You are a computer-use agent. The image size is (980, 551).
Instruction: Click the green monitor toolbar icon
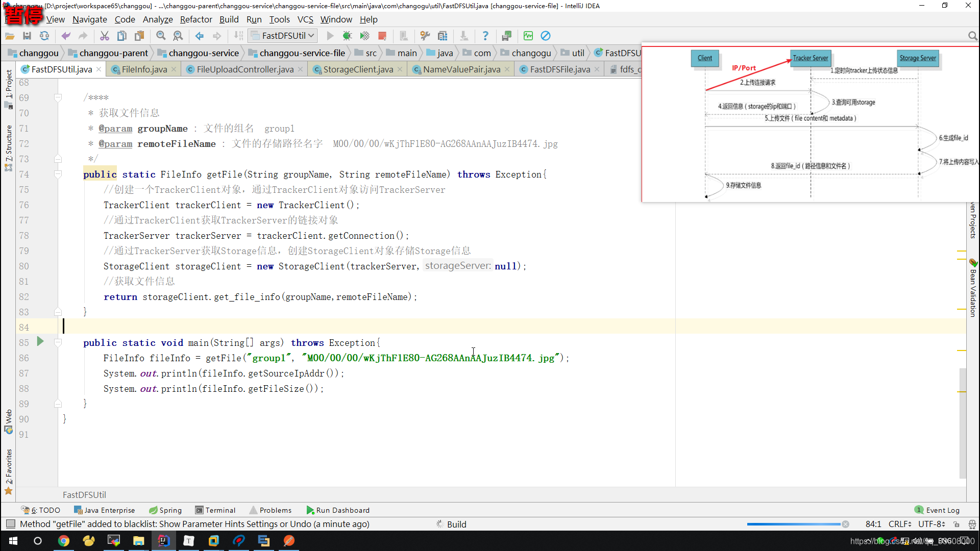(528, 36)
